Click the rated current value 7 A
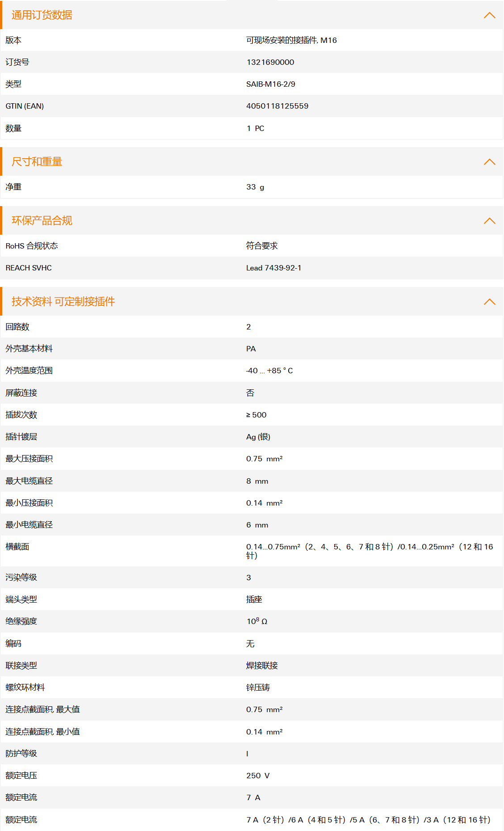This screenshot has width=504, height=831. 253,797
